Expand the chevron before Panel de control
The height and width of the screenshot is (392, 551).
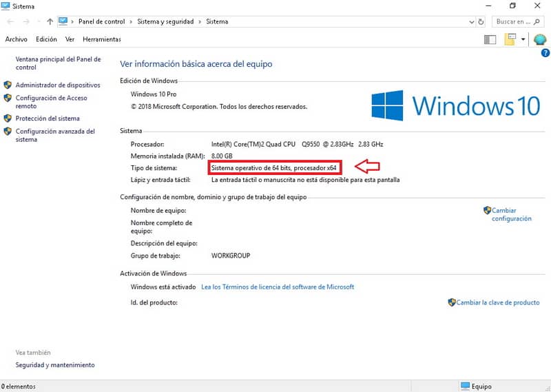72,22
